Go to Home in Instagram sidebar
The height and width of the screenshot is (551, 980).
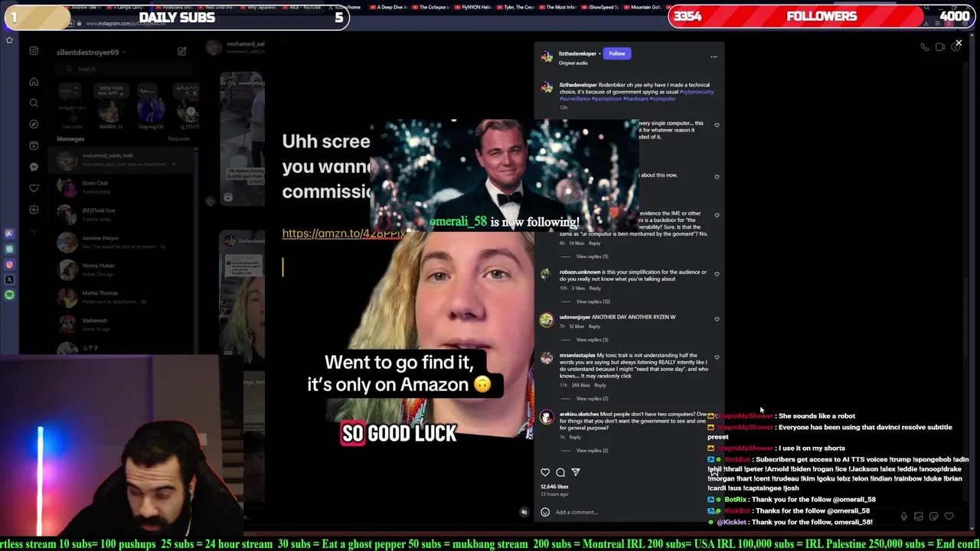34,81
